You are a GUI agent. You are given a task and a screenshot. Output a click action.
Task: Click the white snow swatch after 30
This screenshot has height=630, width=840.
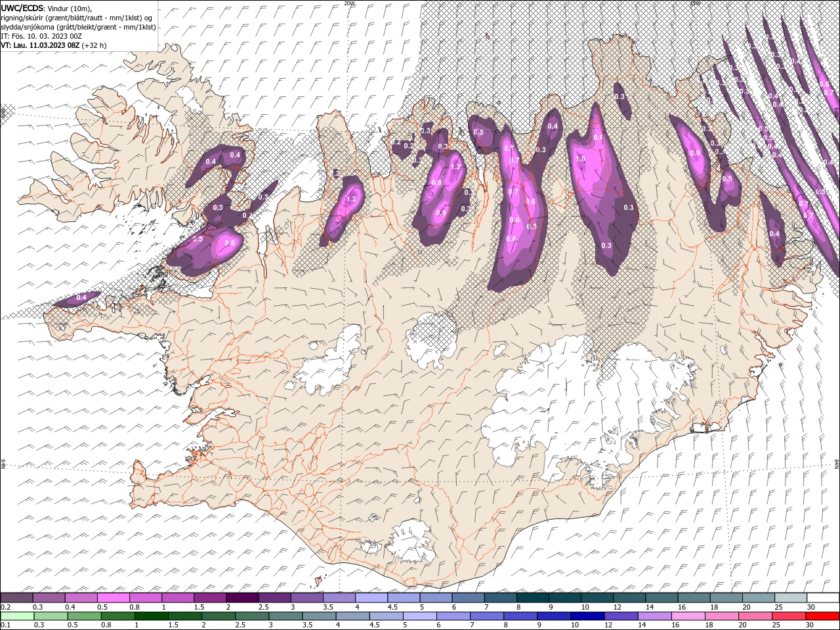822,598
